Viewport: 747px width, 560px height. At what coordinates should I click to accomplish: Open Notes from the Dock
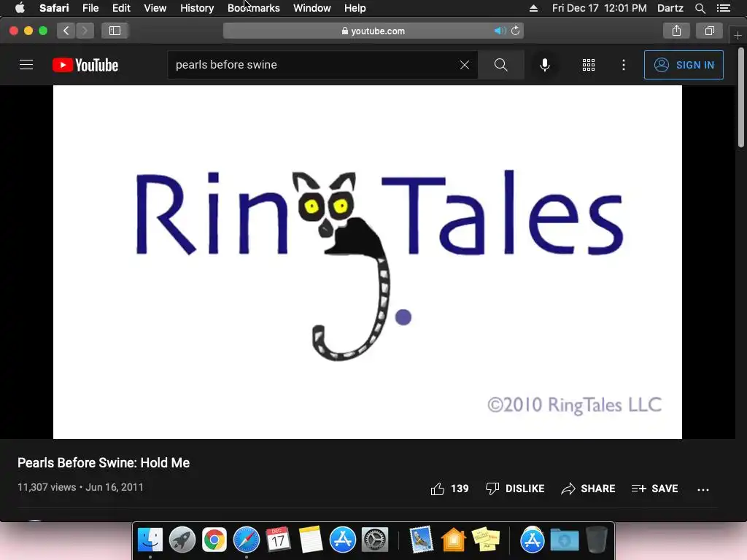(x=311, y=540)
